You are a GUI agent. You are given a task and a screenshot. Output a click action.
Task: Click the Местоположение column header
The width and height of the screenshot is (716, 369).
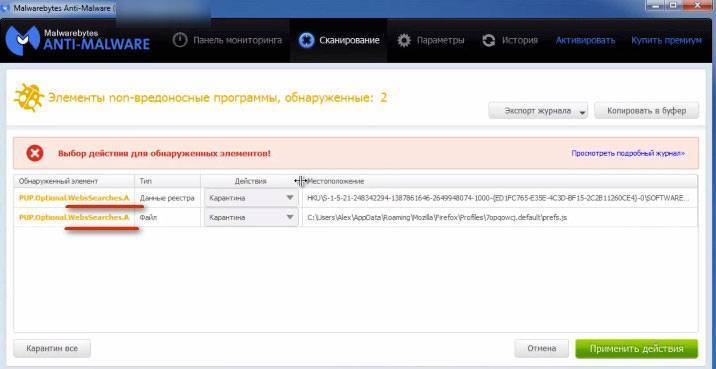[500, 181]
